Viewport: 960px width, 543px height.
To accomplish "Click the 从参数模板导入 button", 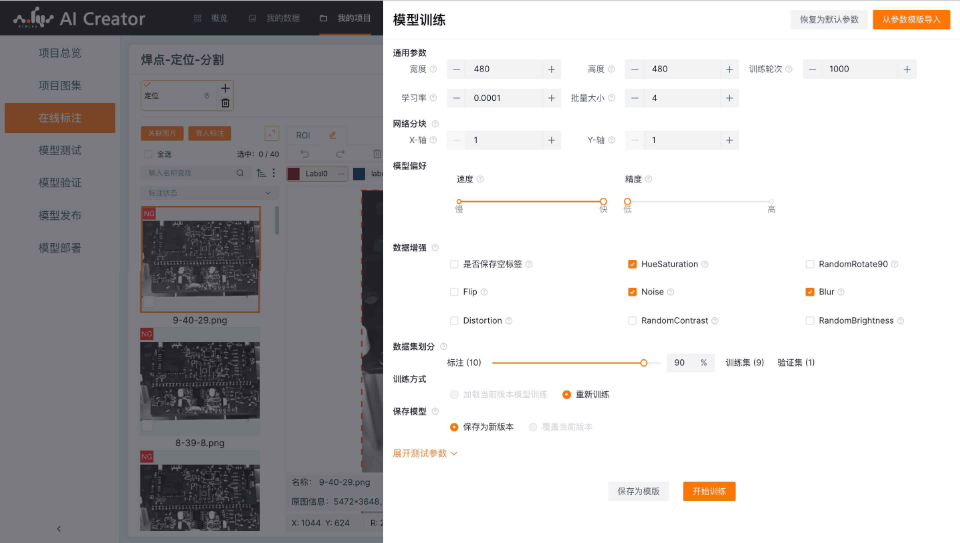I will 910,20.
